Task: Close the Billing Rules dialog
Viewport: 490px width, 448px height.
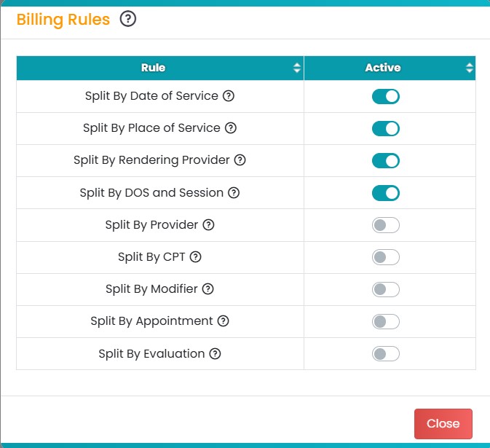Action: (443, 424)
